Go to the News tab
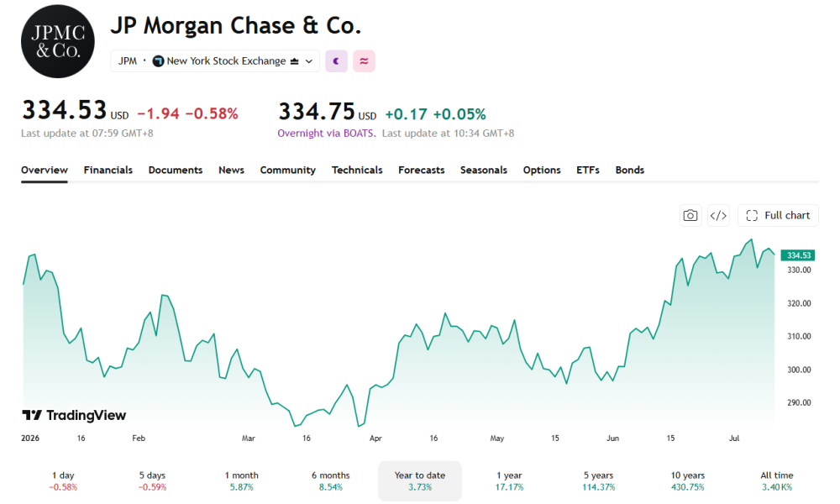This screenshot has height=504, width=840. (x=232, y=170)
